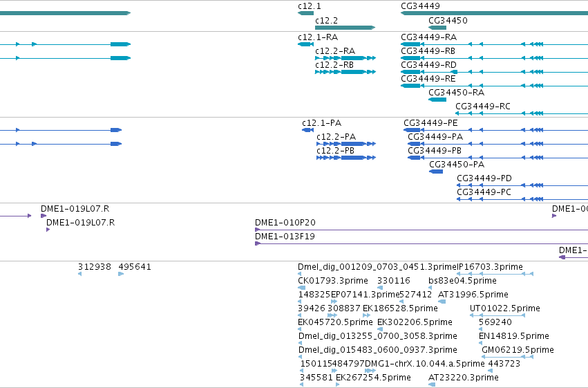Click the CG34449-RE transcript label
Image resolution: width=588 pixels, height=388 pixels.
pos(428,79)
